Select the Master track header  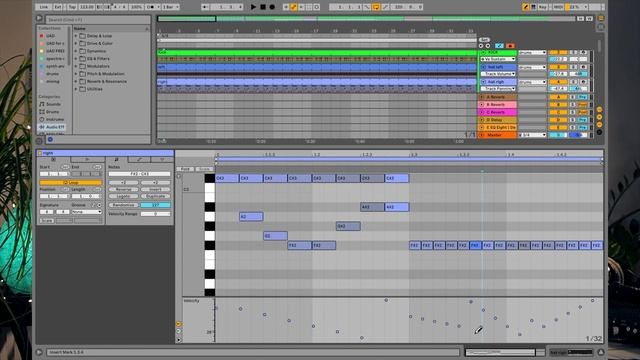pyautogui.click(x=497, y=135)
